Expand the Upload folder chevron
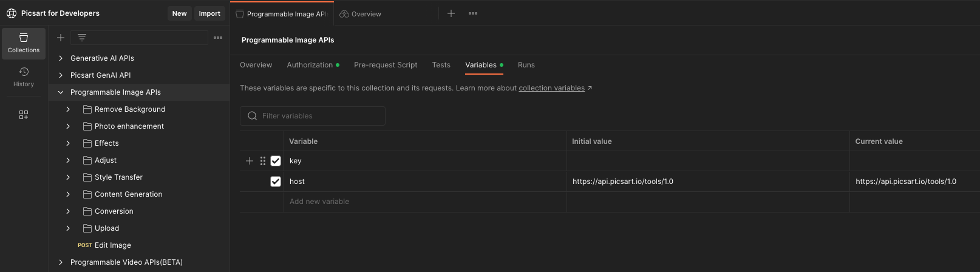 coord(68,228)
